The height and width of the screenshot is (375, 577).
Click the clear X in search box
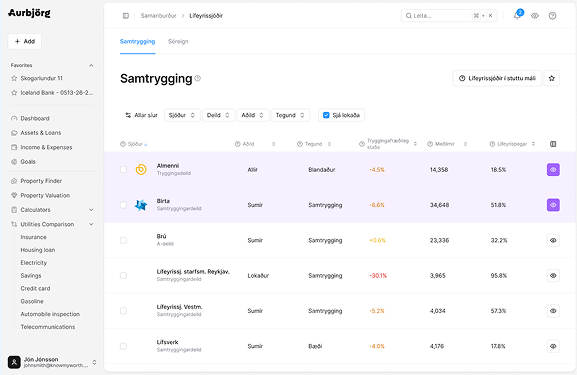[x=490, y=16]
